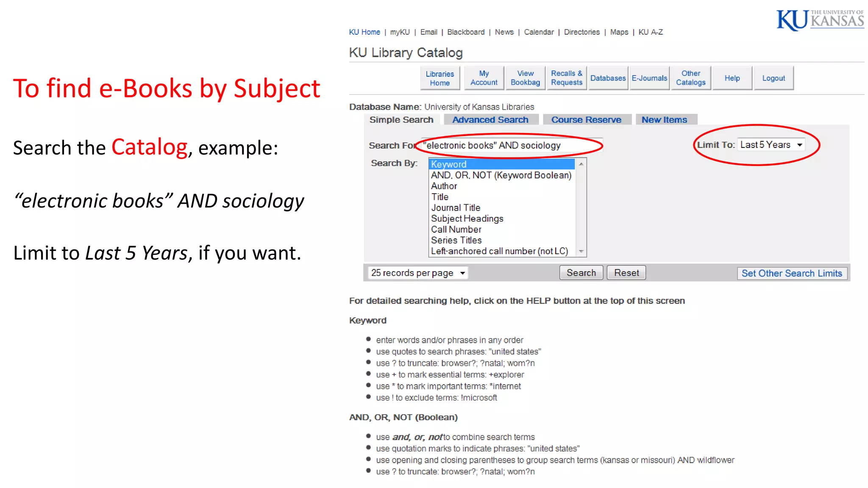Click the KU University of Kansas logo
868x488 pixels.
click(x=820, y=19)
